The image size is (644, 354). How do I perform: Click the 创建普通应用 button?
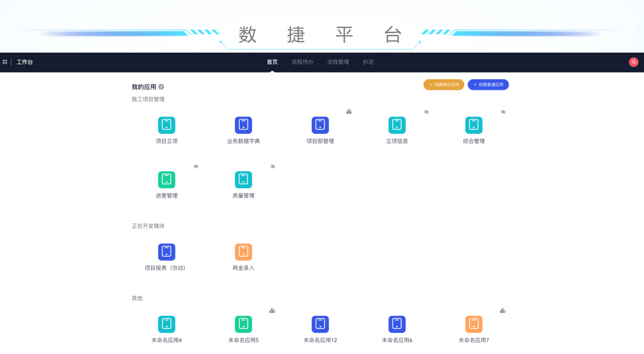pos(488,85)
